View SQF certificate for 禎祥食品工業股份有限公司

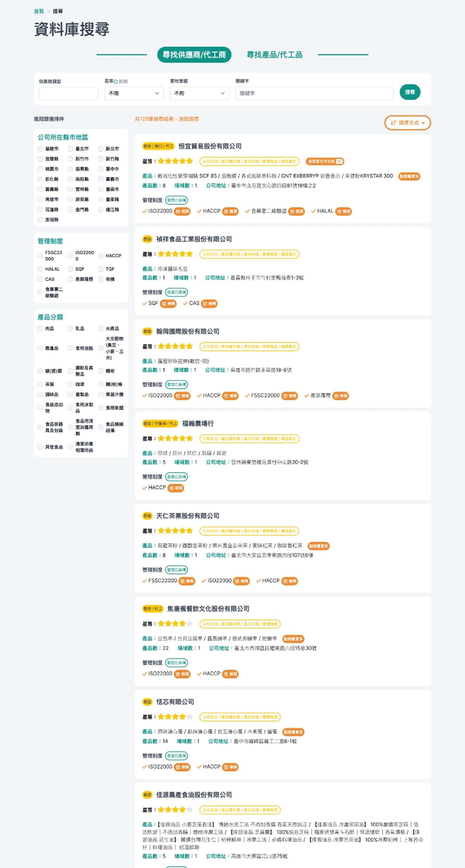[168, 304]
